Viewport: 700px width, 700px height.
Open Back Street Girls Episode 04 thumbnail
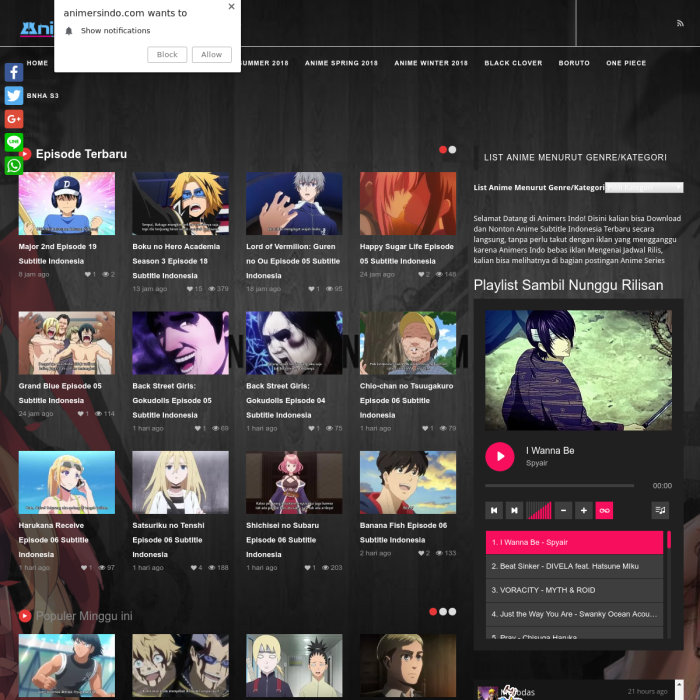pos(294,343)
